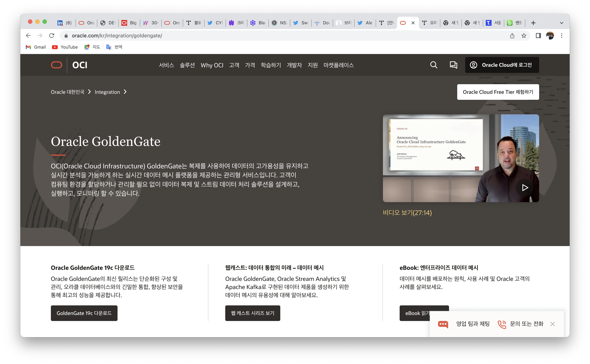590x364 pixels.
Task: Toggle the browser side panel icon
Action: point(538,36)
